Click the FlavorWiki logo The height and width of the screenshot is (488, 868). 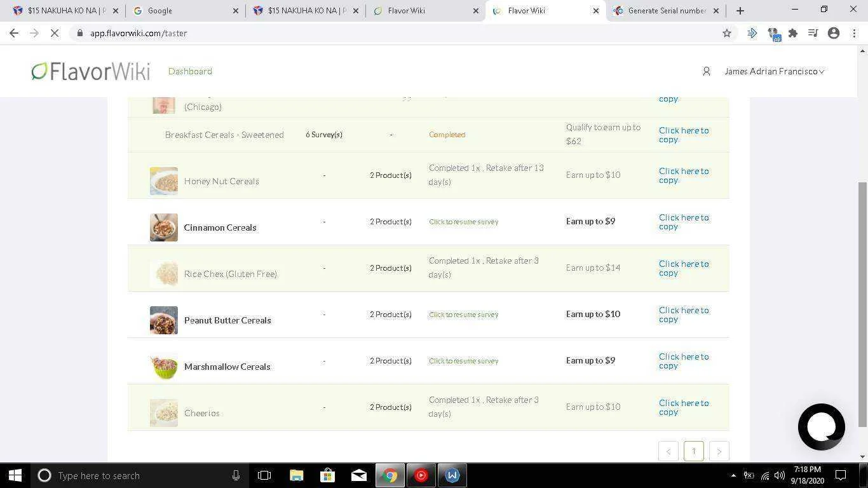click(91, 71)
